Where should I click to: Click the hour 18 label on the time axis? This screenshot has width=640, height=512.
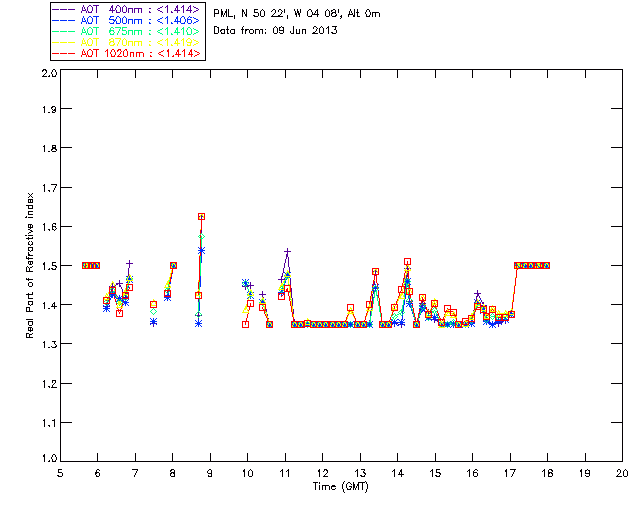point(547,473)
